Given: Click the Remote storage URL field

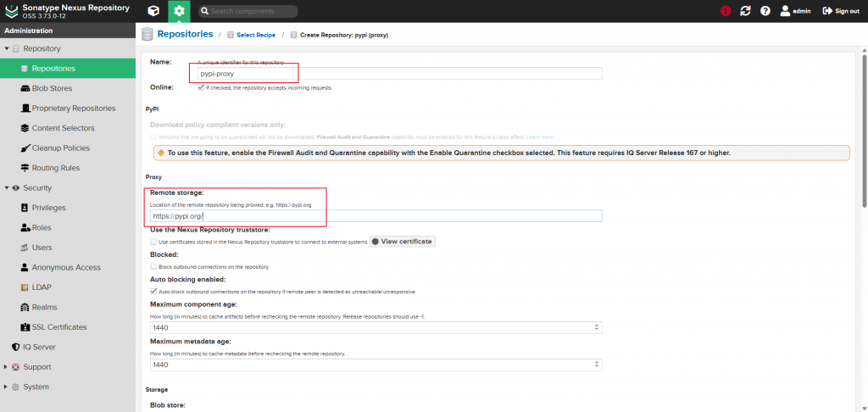Looking at the screenshot, I should pos(376,216).
